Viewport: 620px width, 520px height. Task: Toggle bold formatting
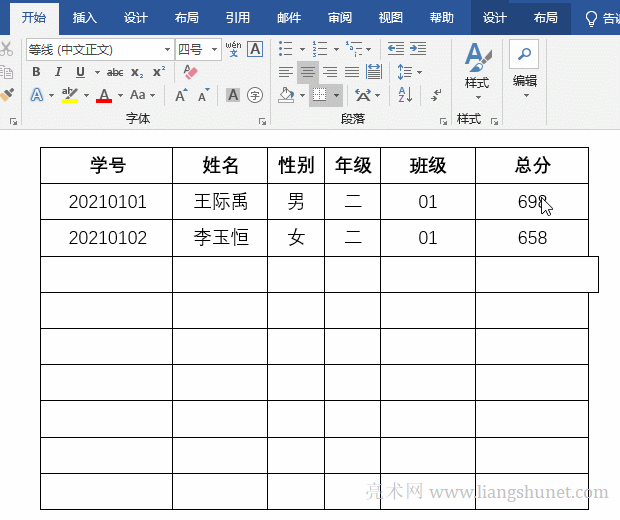pos(36,72)
